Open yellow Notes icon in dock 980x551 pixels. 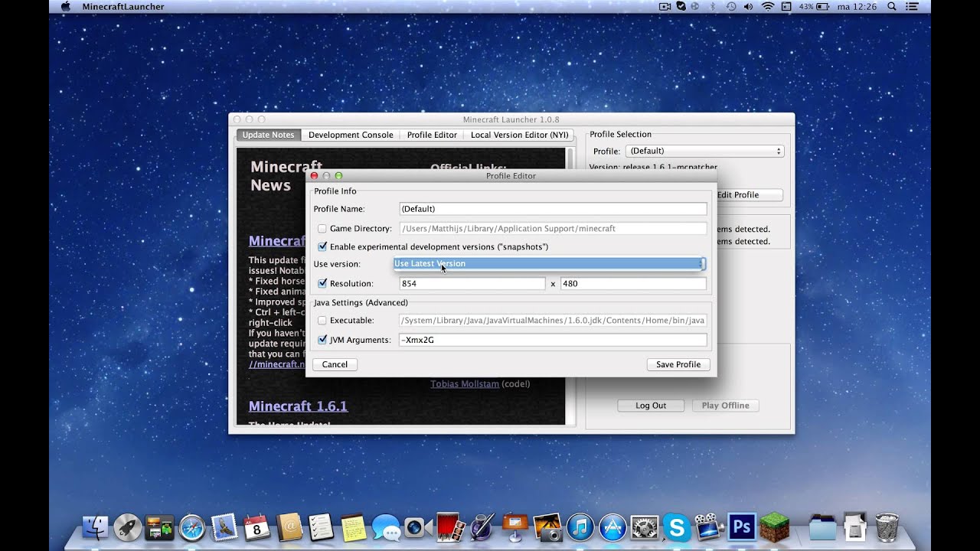(353, 527)
